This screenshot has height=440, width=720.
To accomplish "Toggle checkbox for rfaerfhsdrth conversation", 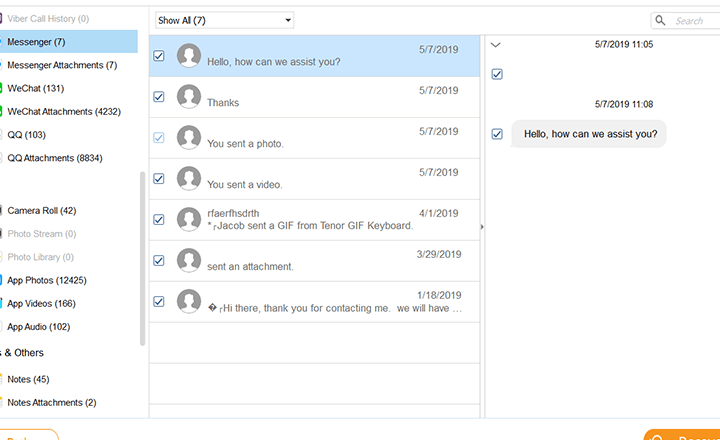I will (x=159, y=219).
